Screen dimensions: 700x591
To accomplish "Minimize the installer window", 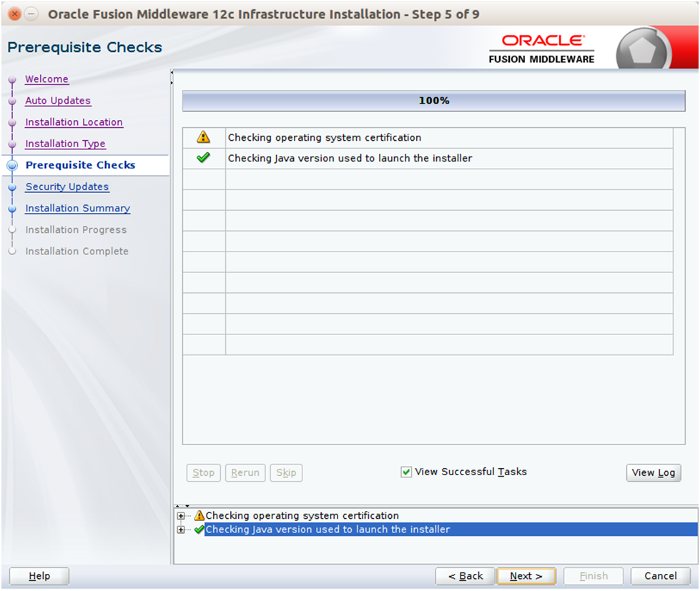I will point(31,14).
